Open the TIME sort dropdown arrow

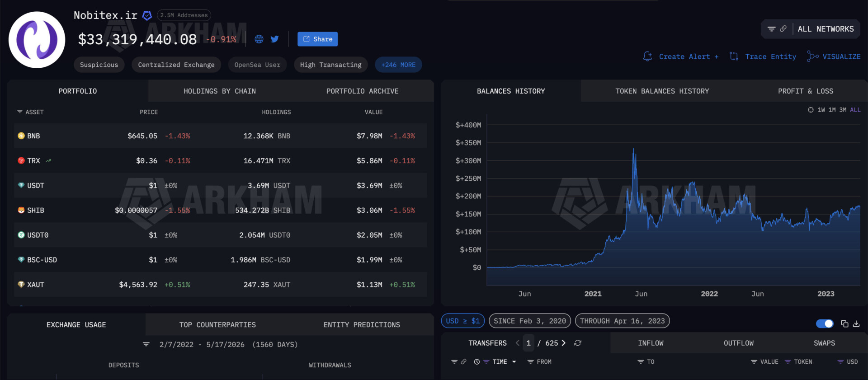pos(514,361)
